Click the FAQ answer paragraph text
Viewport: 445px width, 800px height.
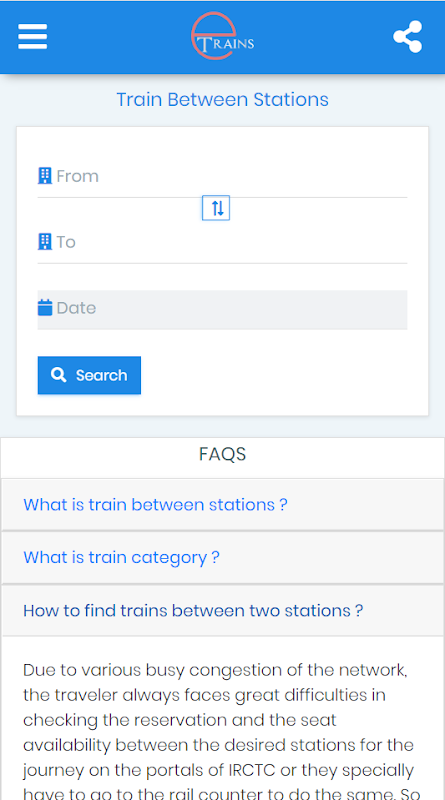tap(219, 732)
